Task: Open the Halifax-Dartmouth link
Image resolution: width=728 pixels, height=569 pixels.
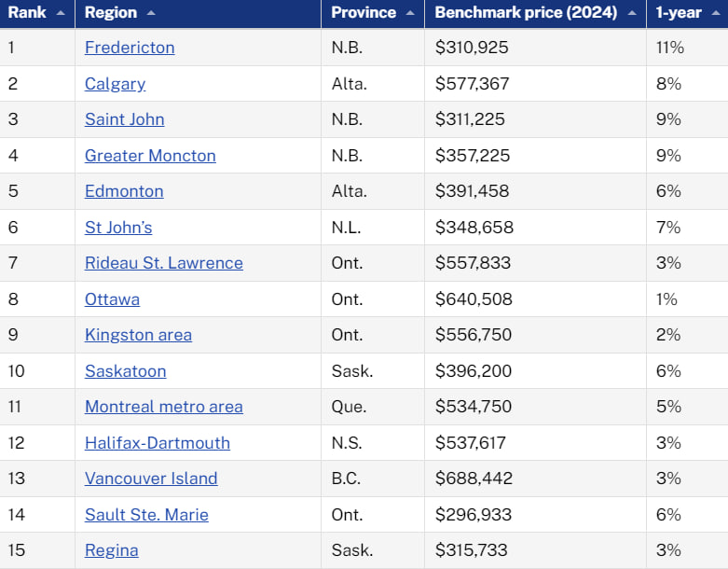Action: (x=158, y=443)
